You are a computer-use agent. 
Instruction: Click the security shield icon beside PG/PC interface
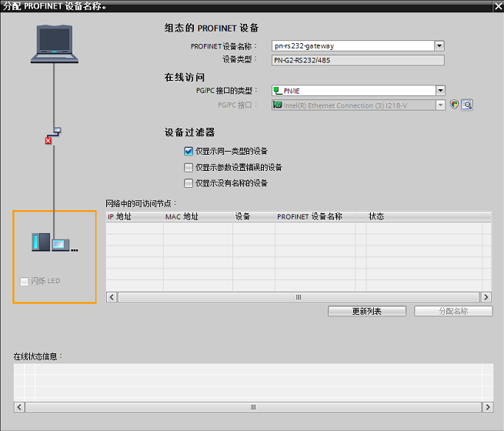tap(454, 105)
